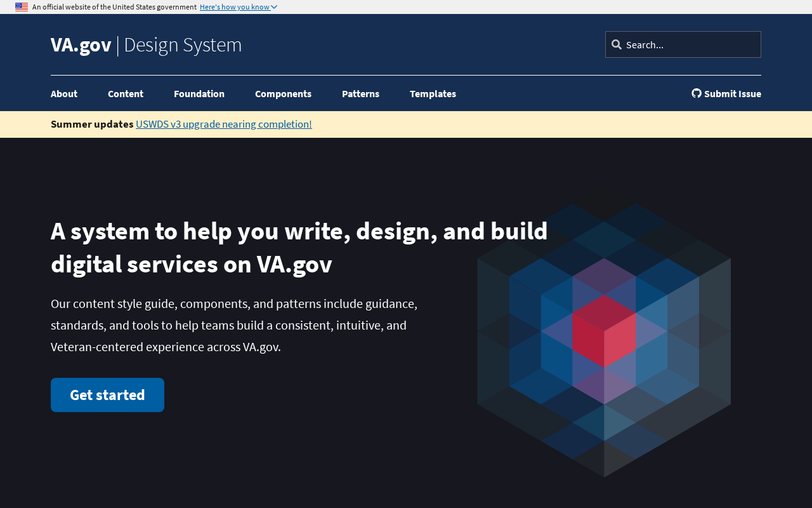Click the search magnifier icon
The height and width of the screenshot is (508, 812).
pyautogui.click(x=617, y=44)
